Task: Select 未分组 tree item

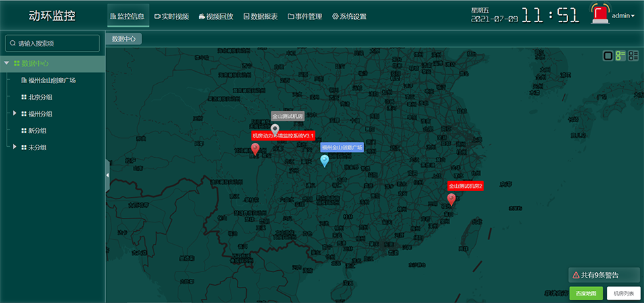Action: [38, 147]
